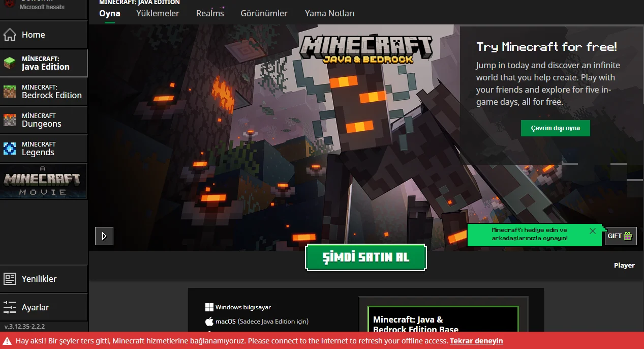Click the Player label

(624, 265)
